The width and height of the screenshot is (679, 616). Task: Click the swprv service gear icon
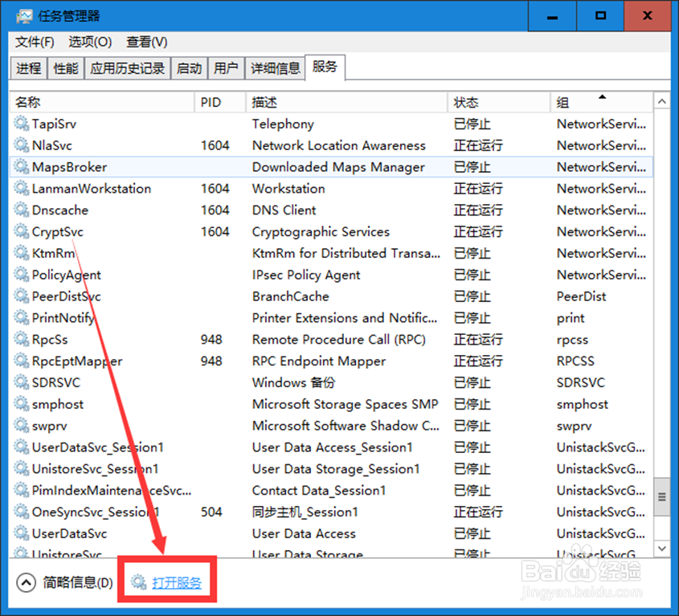pyautogui.click(x=20, y=426)
